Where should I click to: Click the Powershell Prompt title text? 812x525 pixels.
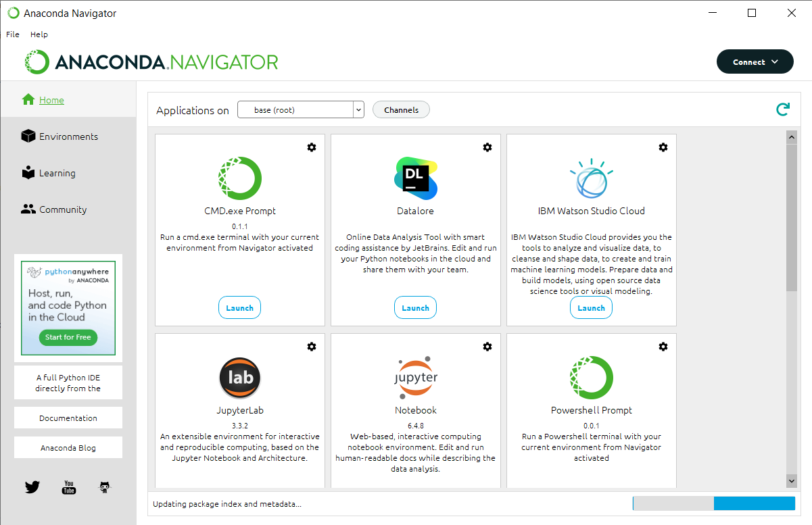[592, 410]
